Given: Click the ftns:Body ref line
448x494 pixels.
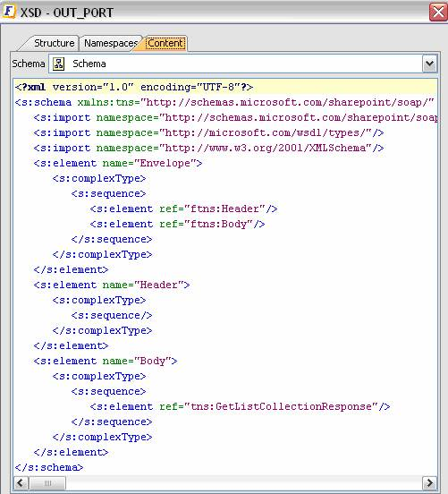Looking at the screenshot, I should coord(178,224).
